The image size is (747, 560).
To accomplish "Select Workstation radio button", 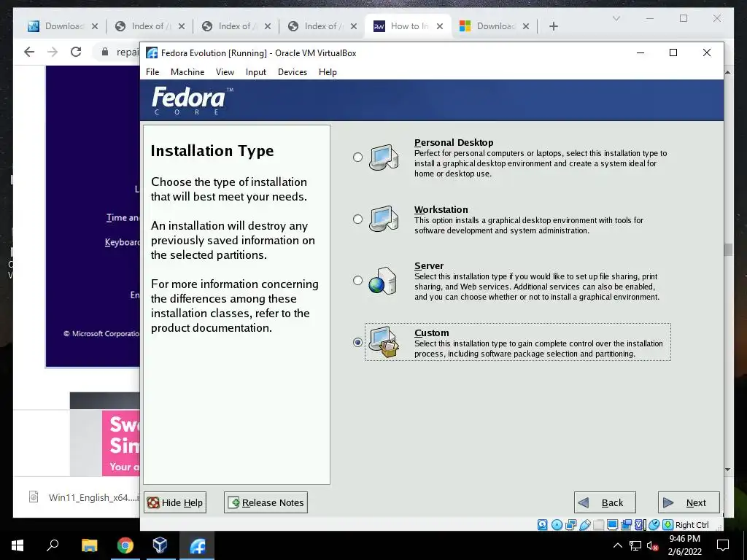I will tap(357, 219).
